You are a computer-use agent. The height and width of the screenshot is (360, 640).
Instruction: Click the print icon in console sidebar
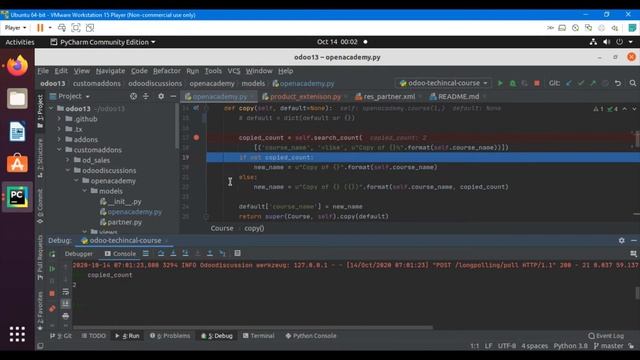tap(66, 316)
